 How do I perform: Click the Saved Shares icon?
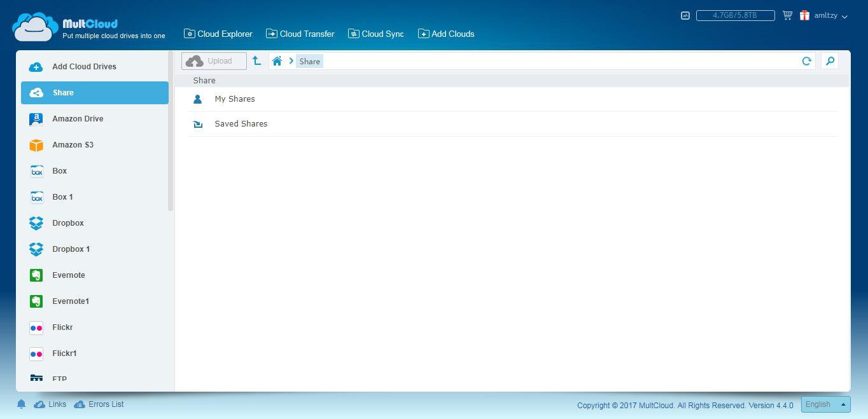pyautogui.click(x=198, y=124)
